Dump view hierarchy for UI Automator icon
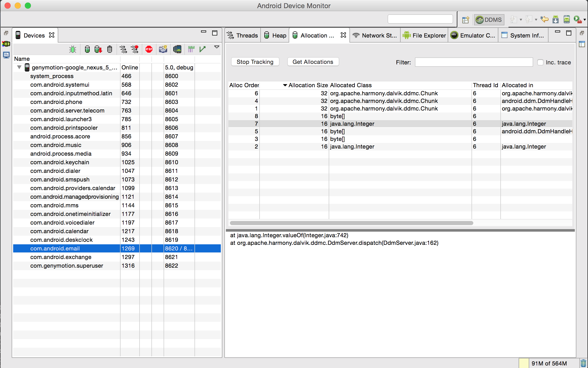Viewport: 588px width, 368px height. [177, 49]
